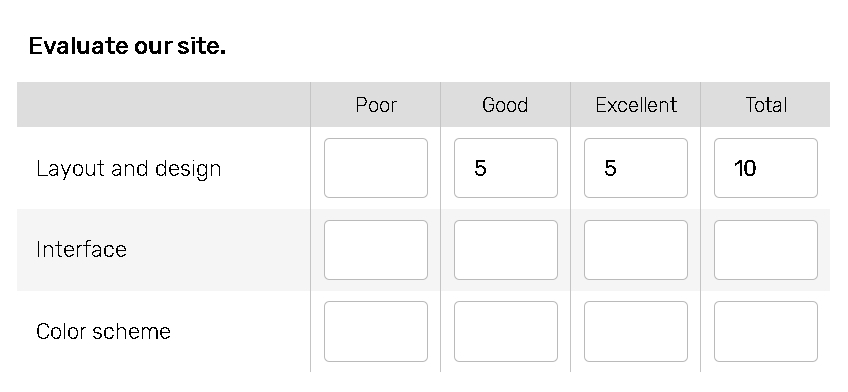
Task: Click the Layout and design row label
Action: tap(129, 169)
